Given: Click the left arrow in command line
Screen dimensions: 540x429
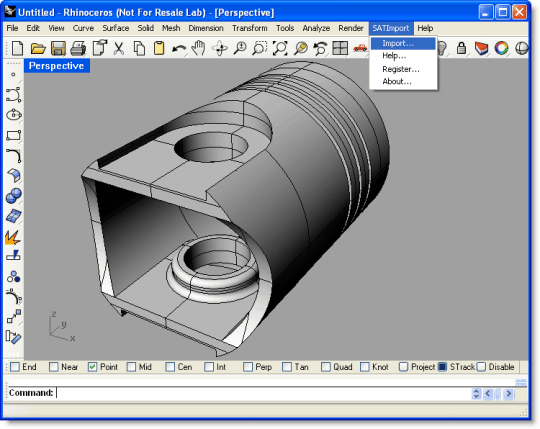Looking at the screenshot, I should (x=488, y=393).
